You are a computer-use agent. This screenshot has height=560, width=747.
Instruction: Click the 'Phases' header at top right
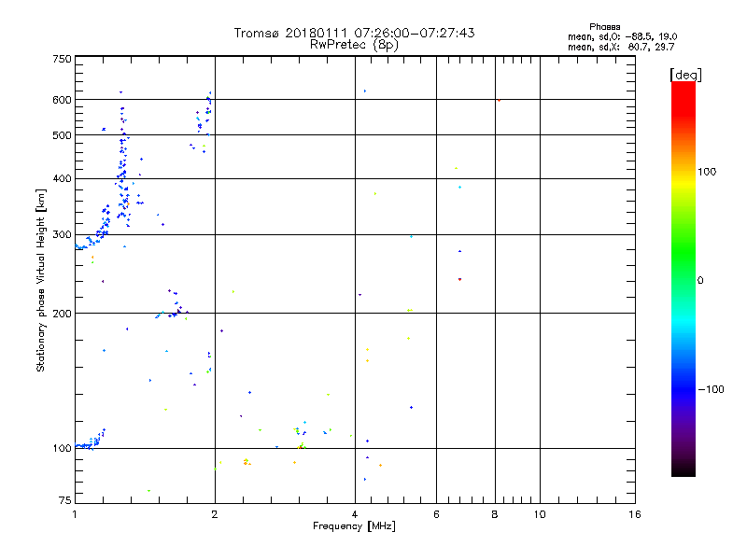[x=604, y=27]
